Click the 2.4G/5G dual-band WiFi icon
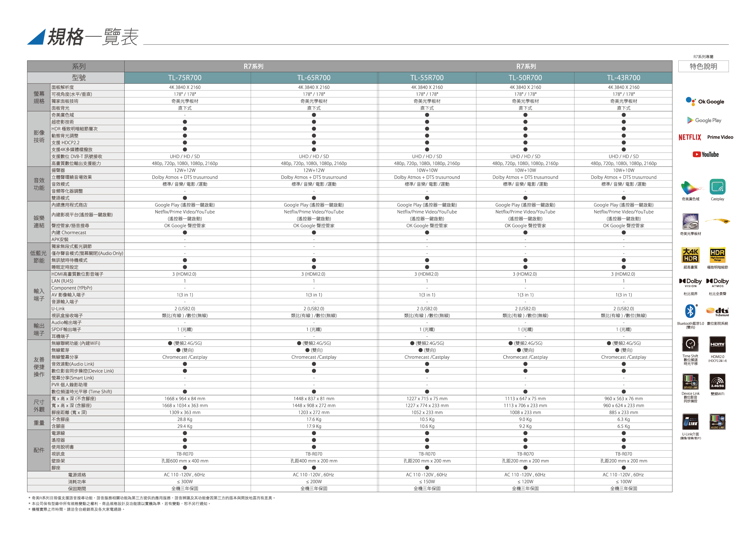This screenshot has width=756, height=534. pyautogui.click(x=718, y=382)
